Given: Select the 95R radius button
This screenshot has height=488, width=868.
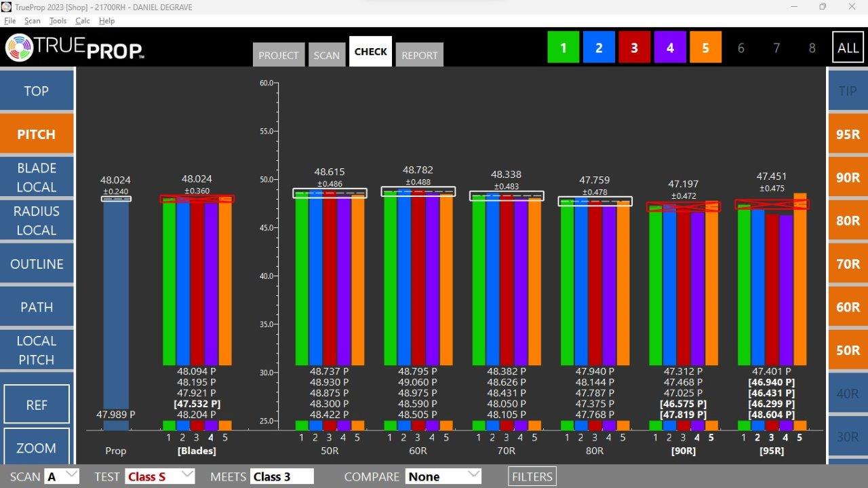Looking at the screenshot, I should [848, 134].
